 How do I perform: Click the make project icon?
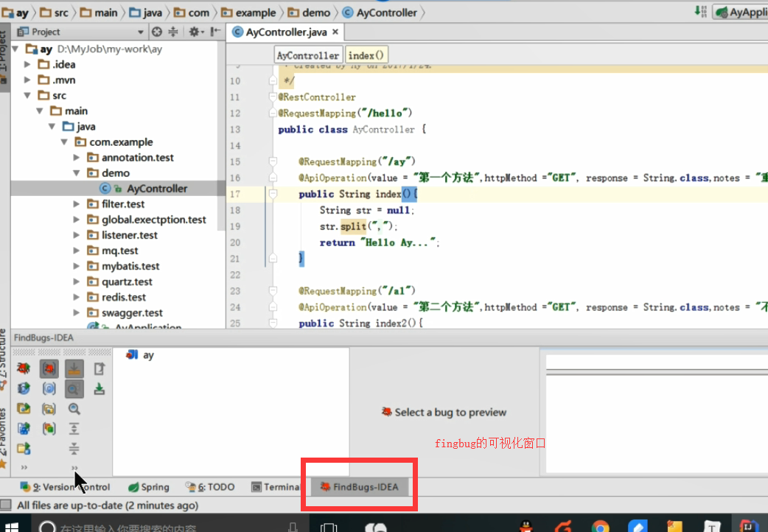pyautogui.click(x=701, y=11)
